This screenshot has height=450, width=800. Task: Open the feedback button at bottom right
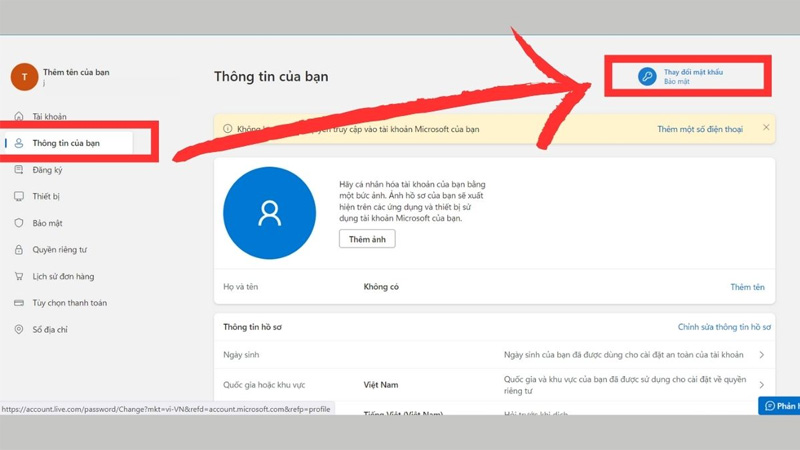[x=780, y=406]
